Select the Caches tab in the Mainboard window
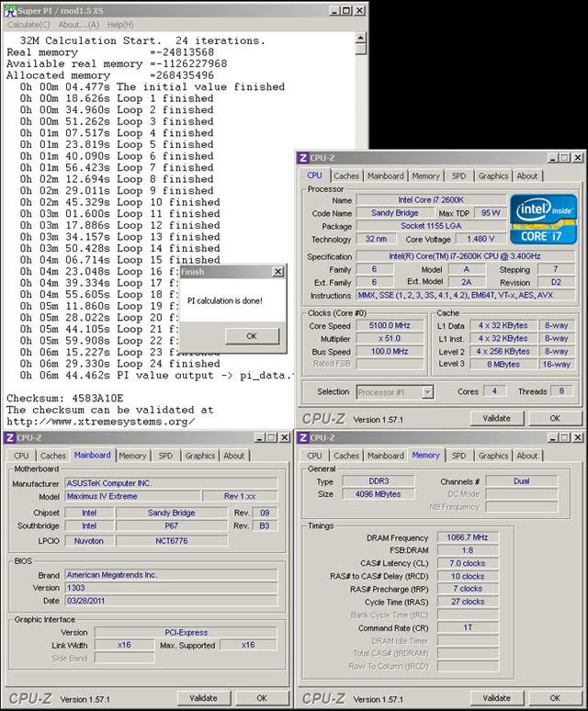Screen dimensions: 588x711 [x=53, y=456]
